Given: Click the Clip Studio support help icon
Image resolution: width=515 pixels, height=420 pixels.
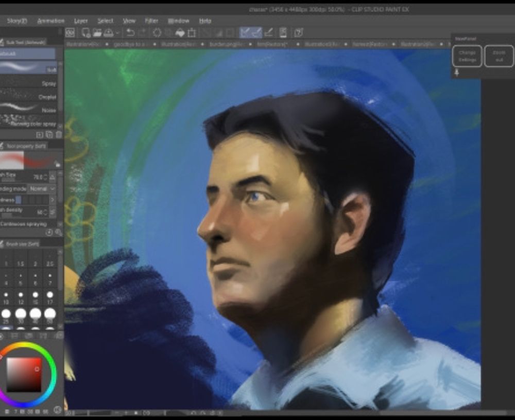Looking at the screenshot, I should (x=298, y=32).
